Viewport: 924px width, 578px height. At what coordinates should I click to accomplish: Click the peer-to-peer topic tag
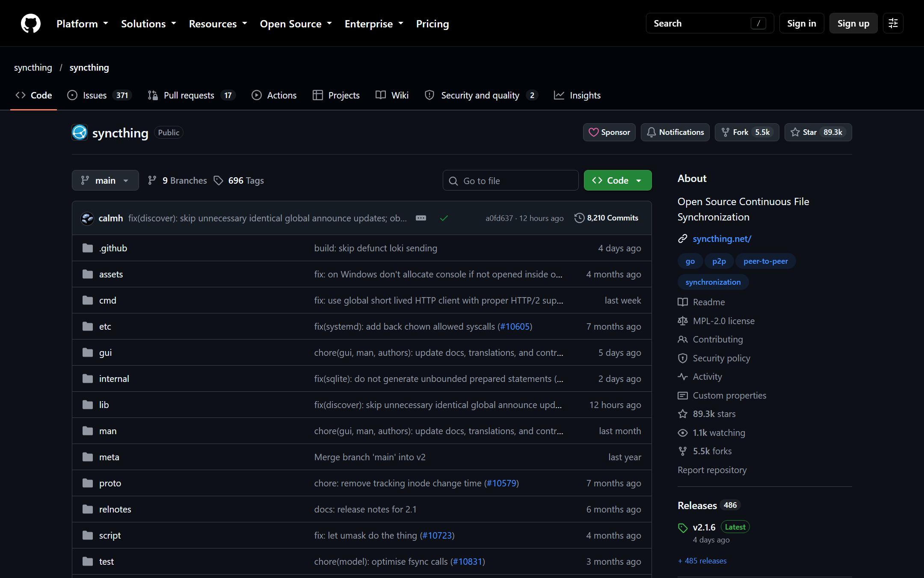(766, 261)
